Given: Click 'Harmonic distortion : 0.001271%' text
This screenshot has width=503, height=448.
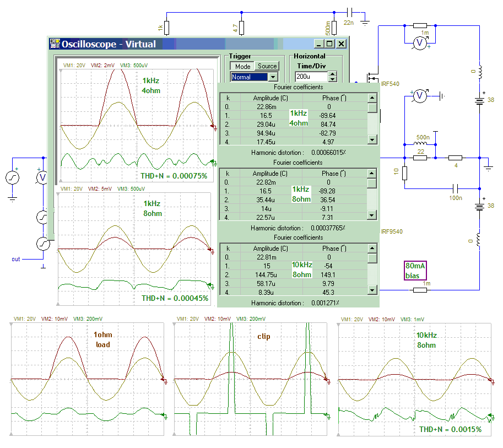Looking at the screenshot, I should (x=295, y=303).
